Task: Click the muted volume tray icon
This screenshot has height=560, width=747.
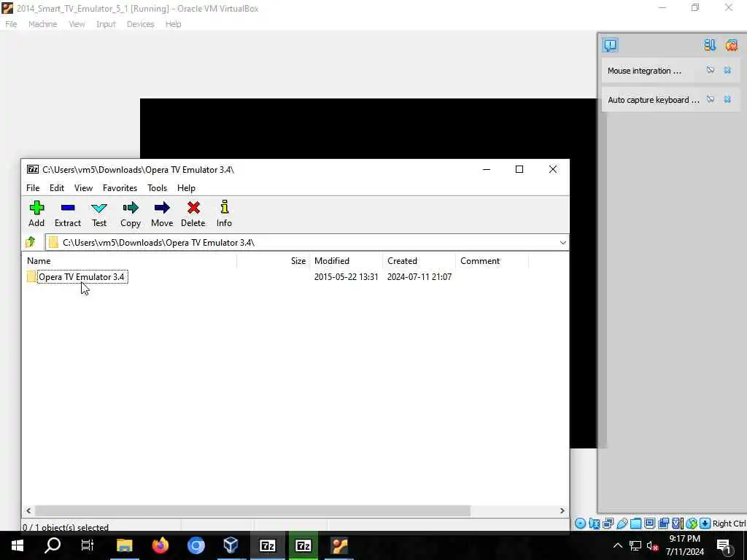Action: tap(653, 545)
